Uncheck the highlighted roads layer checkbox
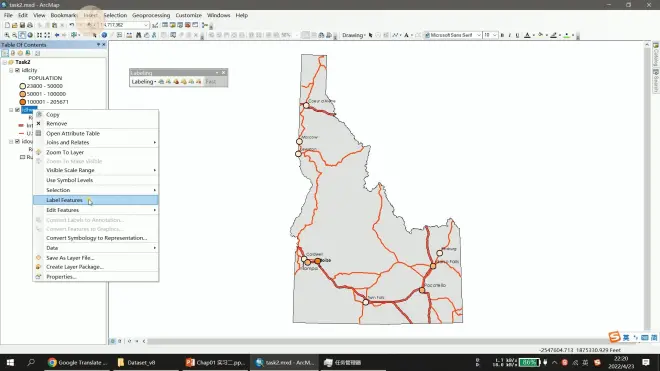 pos(17,110)
